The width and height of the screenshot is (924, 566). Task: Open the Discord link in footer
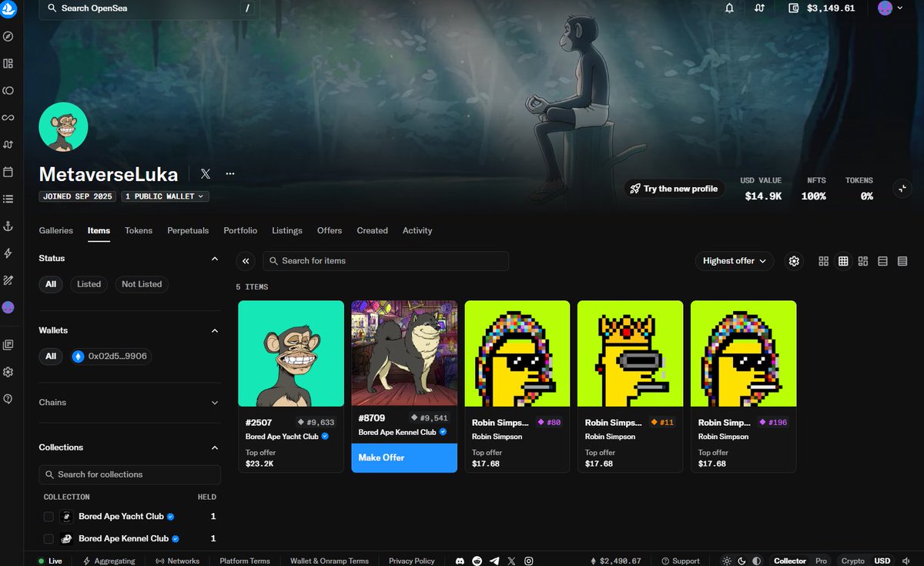pyautogui.click(x=460, y=561)
